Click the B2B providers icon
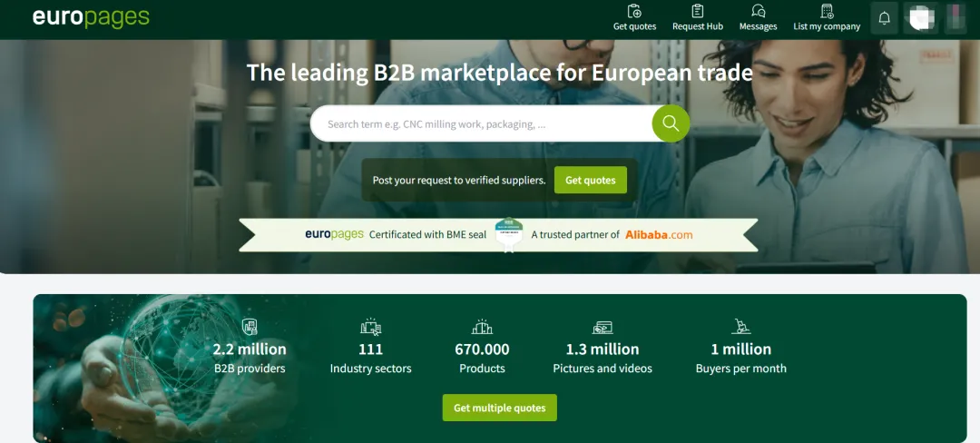The image size is (980, 443). coord(250,326)
